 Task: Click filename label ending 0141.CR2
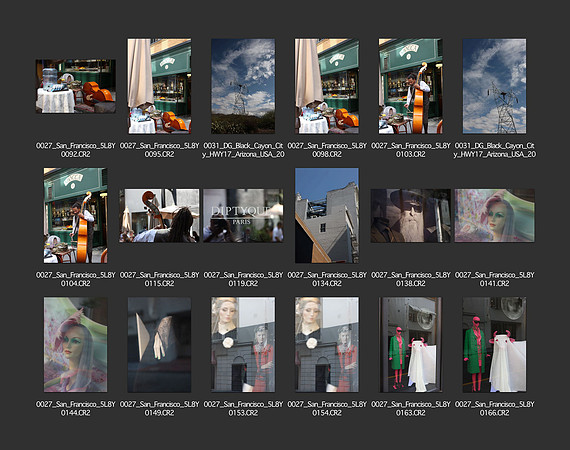click(x=494, y=279)
